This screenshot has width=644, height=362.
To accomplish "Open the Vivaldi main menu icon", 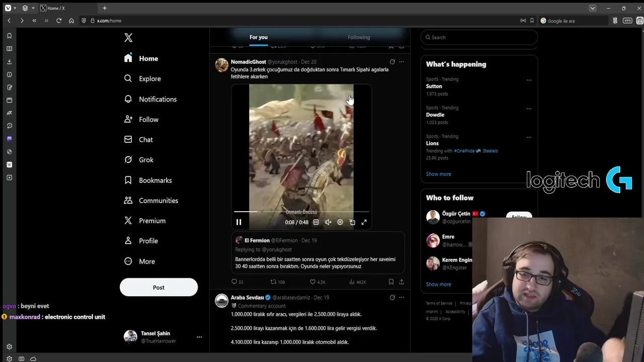I will coord(8,8).
